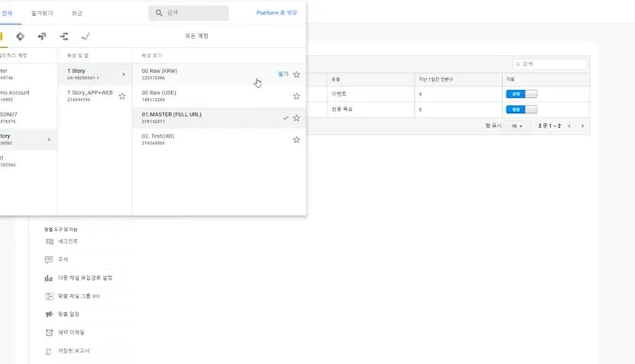The width and height of the screenshot is (635, 364).
Task: Open 맞춤 채널 그룹 sidebar item
Action: (x=79, y=296)
